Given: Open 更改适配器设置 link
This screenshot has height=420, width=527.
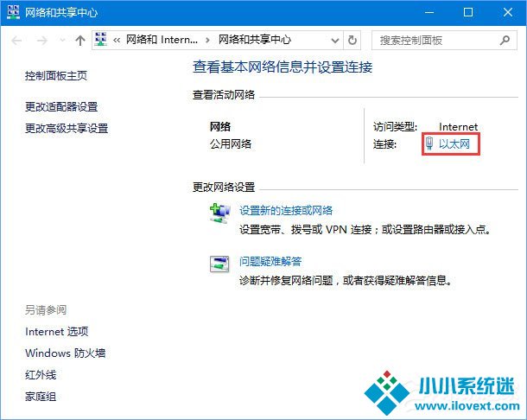Looking at the screenshot, I should click(x=61, y=107).
